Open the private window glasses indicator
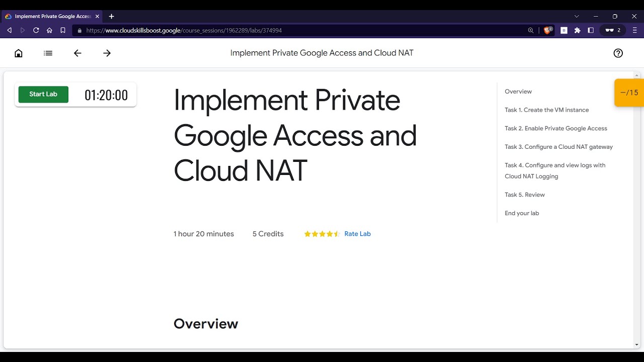 click(x=612, y=30)
